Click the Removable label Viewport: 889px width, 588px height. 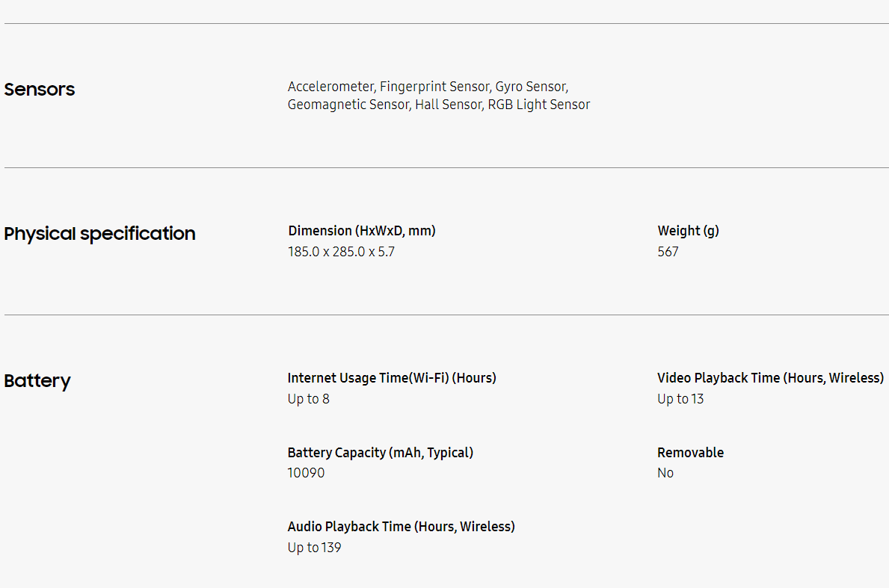point(690,453)
